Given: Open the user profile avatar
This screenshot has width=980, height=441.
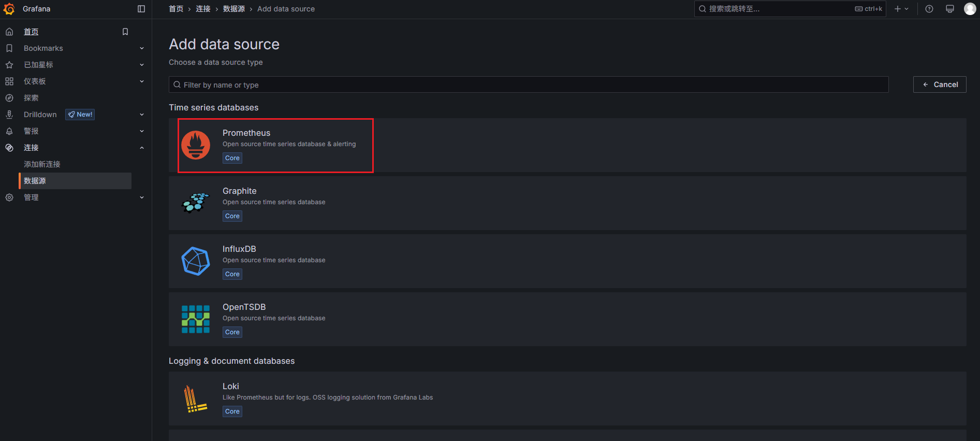Looking at the screenshot, I should coord(970,9).
